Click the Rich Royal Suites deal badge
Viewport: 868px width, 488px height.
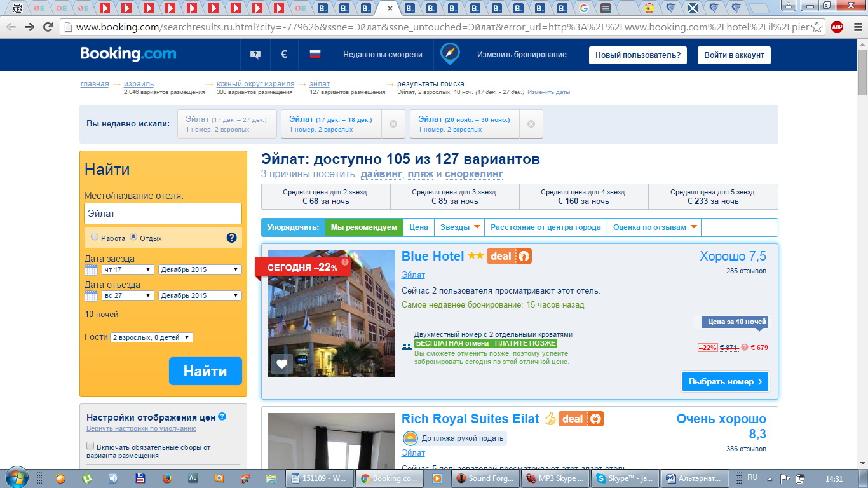tap(581, 419)
